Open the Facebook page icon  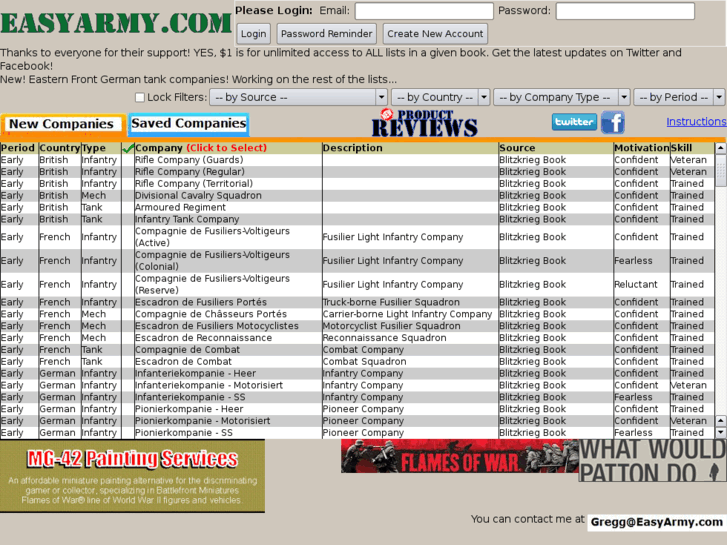pyautogui.click(x=612, y=122)
